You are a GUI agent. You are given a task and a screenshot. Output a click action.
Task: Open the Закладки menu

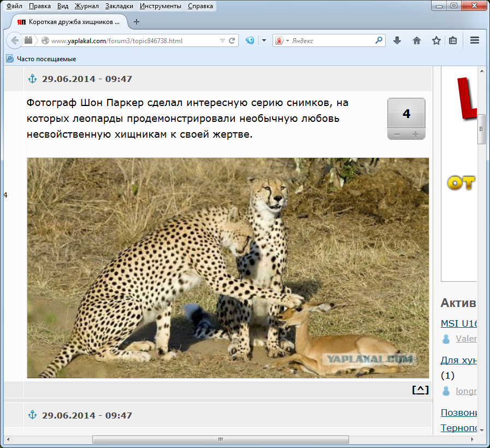point(119,6)
